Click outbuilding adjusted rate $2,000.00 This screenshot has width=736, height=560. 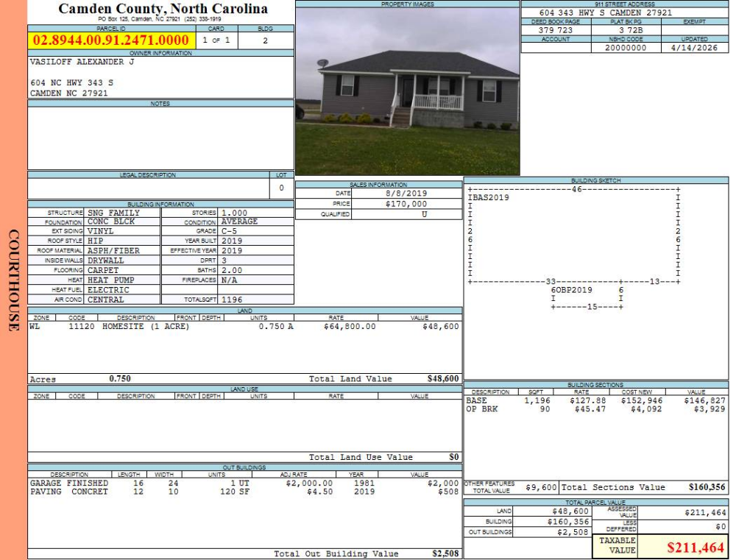(309, 483)
